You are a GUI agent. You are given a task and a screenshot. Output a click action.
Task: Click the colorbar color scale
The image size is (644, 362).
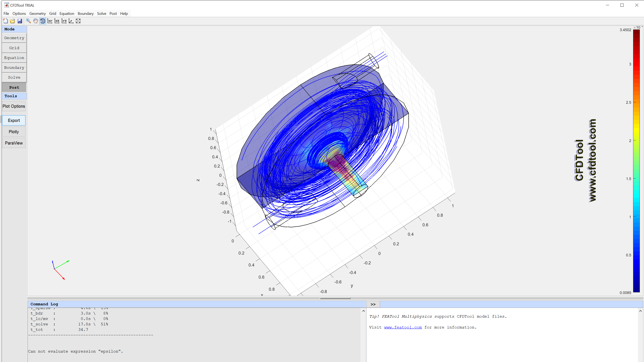pyautogui.click(x=636, y=161)
